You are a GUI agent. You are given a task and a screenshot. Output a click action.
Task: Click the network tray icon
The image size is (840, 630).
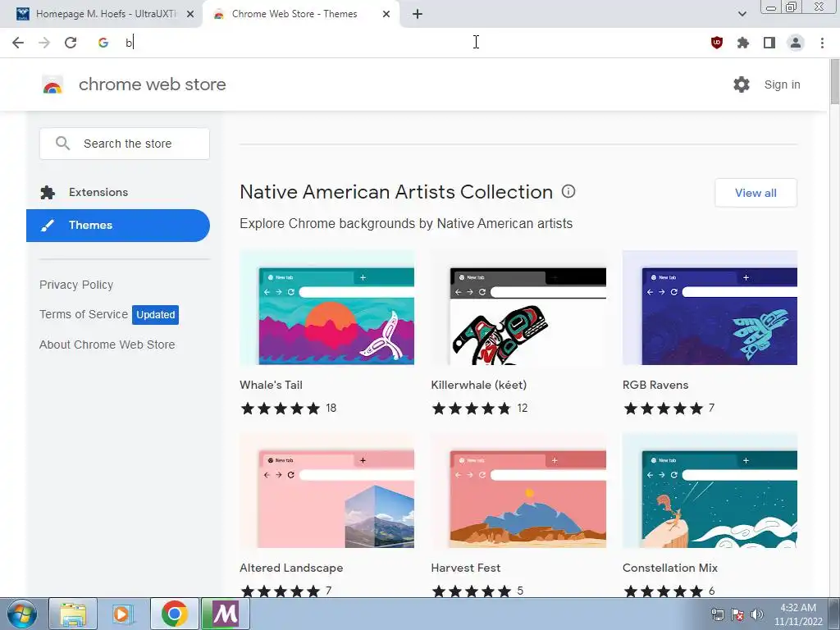point(717,614)
